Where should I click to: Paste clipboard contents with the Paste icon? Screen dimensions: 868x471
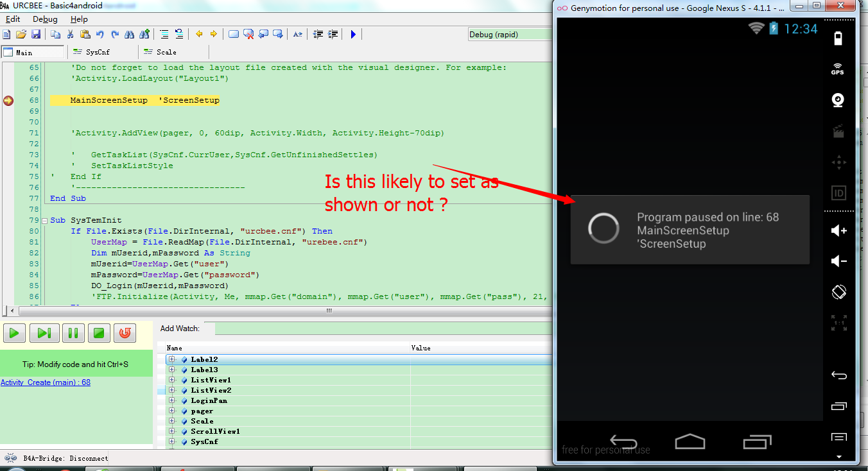84,34
